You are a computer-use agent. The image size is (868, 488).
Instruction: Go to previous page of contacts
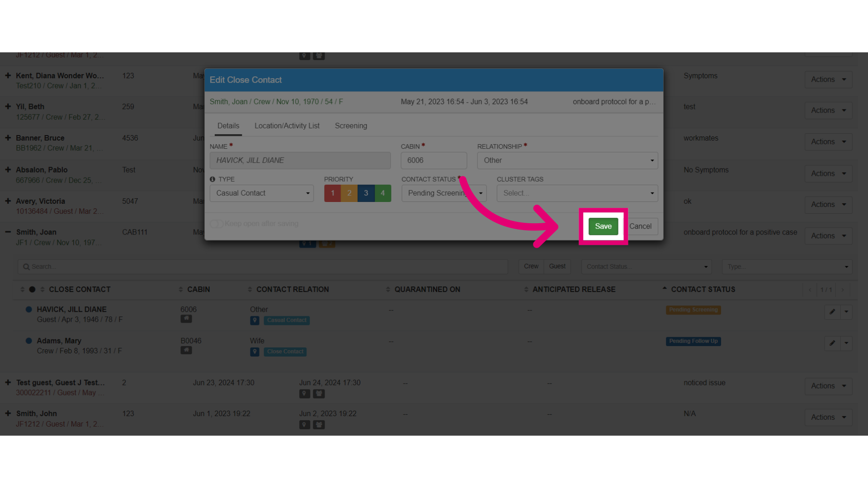[810, 290]
